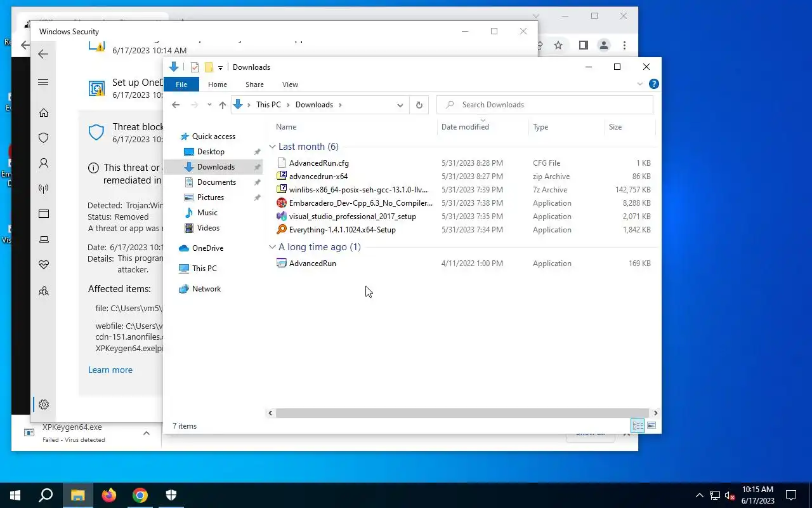The height and width of the screenshot is (508, 812).
Task: Collapse the A long time ago group
Action: (272, 247)
